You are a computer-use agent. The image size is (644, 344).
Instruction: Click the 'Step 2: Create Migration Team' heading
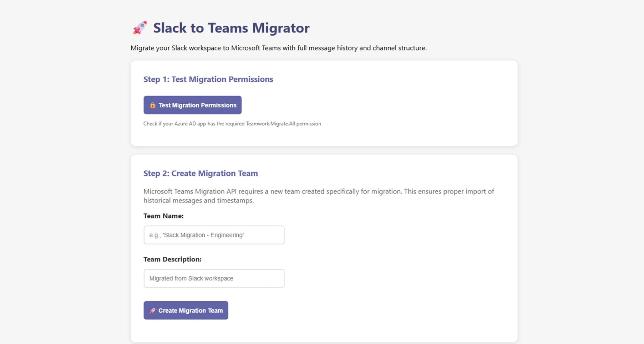click(200, 173)
